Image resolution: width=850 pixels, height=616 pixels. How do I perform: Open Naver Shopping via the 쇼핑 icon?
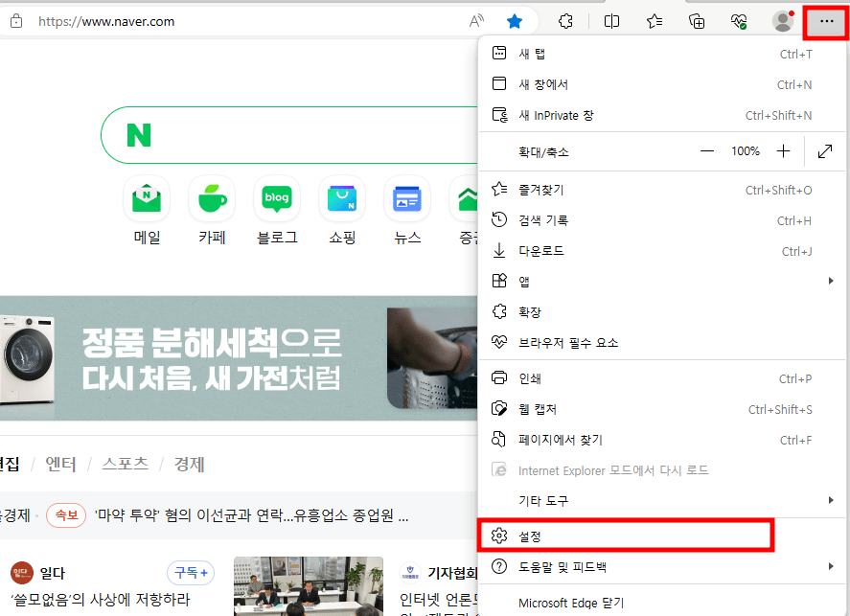(341, 199)
